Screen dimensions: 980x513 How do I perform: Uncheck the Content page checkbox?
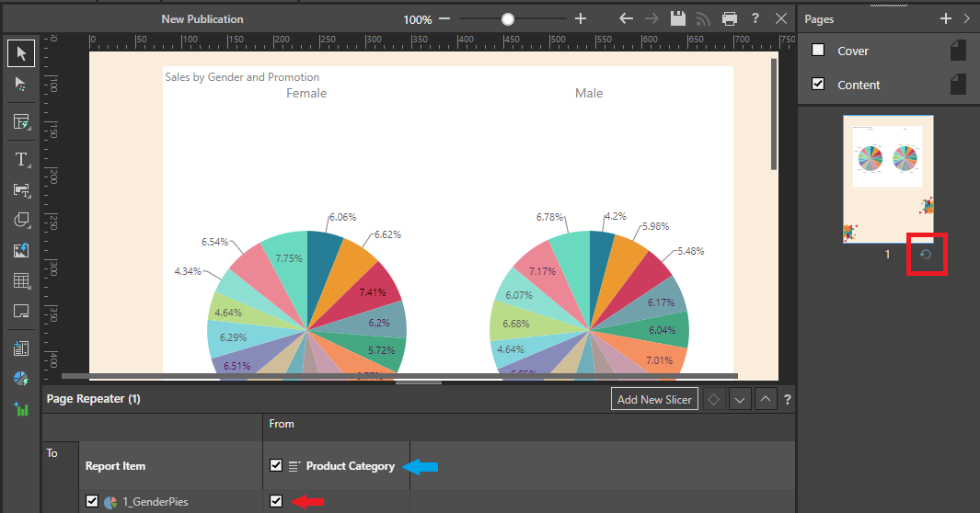coord(818,84)
